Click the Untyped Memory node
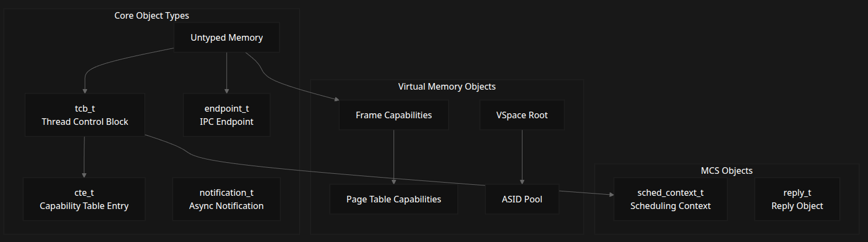 click(227, 37)
